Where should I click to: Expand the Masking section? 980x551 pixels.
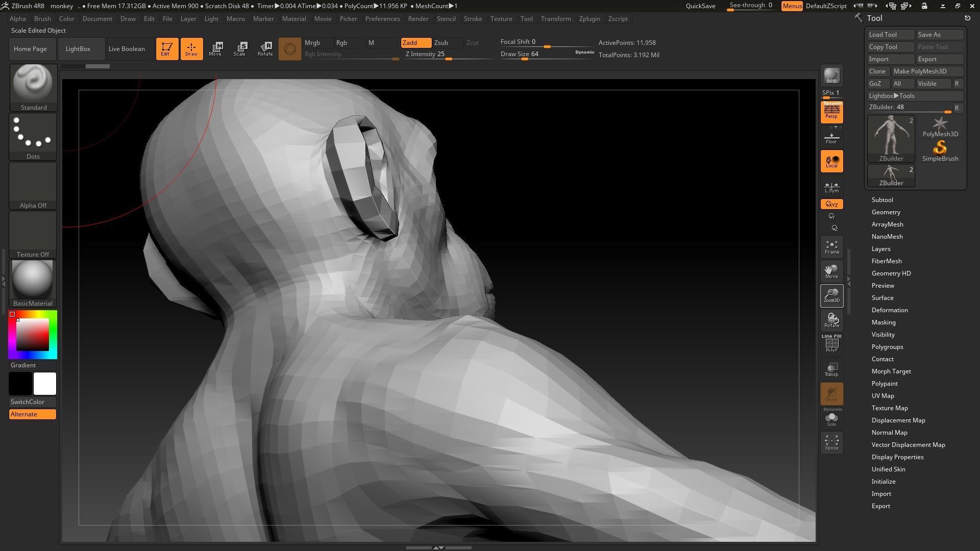click(883, 322)
